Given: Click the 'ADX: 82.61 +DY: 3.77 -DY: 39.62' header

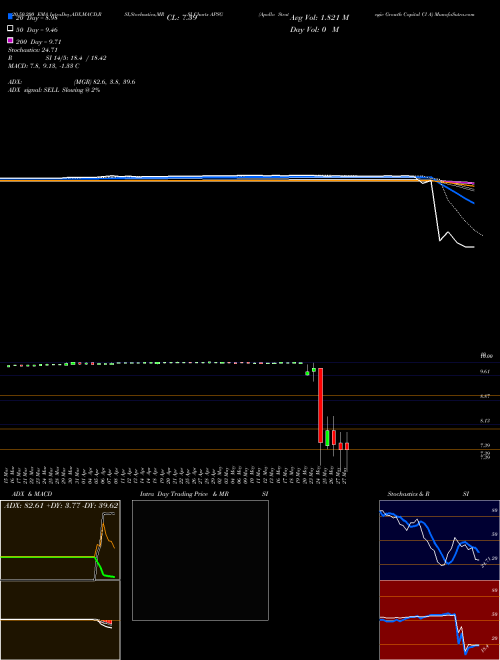Looking at the screenshot, I should pos(61,505).
